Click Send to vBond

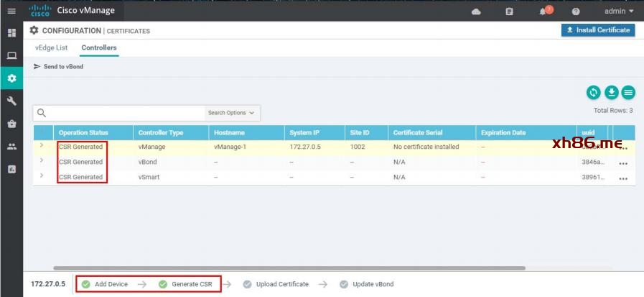pyautogui.click(x=58, y=67)
